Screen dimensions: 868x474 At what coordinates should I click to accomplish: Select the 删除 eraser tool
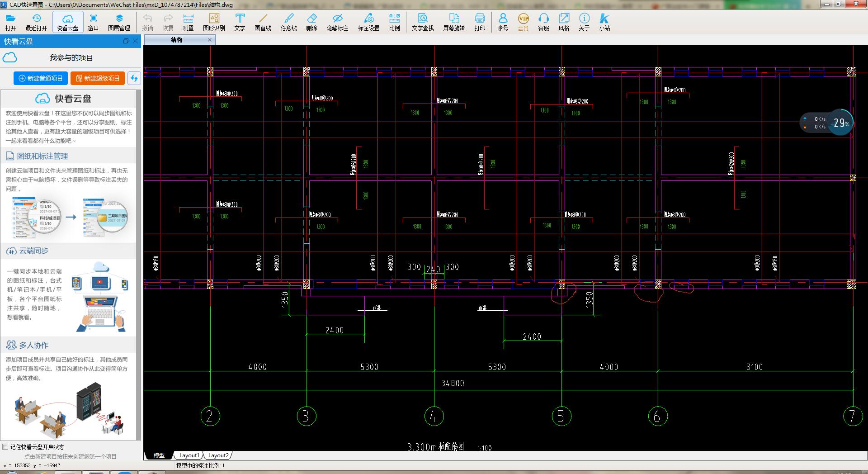[311, 22]
